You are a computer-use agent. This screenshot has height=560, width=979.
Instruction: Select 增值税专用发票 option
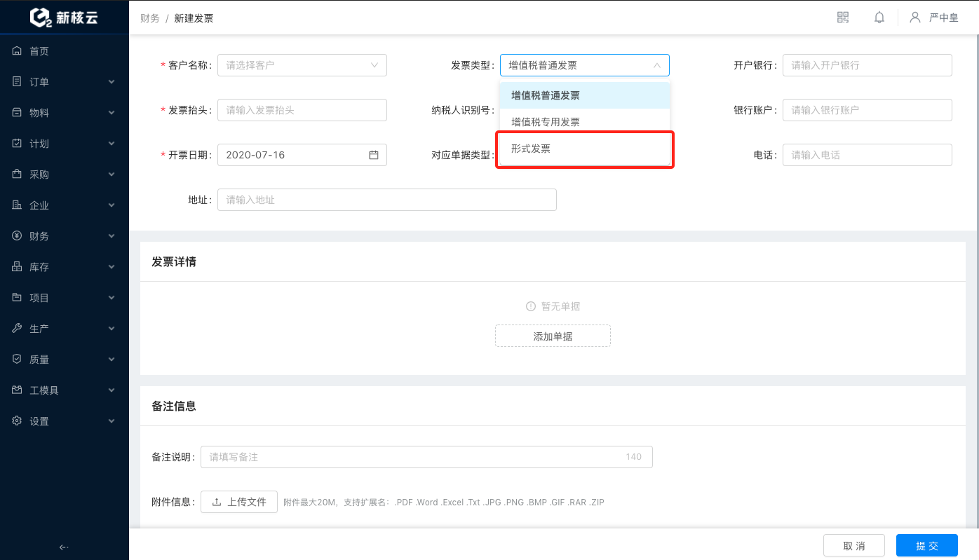point(585,122)
